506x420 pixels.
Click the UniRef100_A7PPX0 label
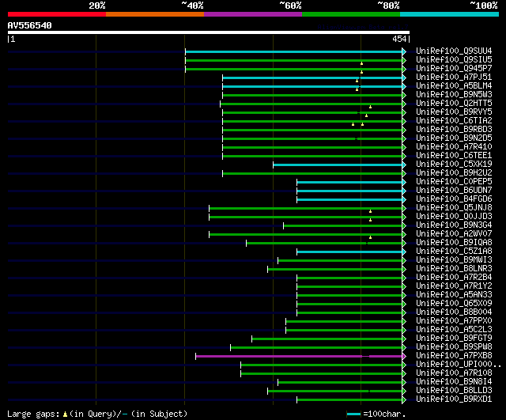[454, 321]
